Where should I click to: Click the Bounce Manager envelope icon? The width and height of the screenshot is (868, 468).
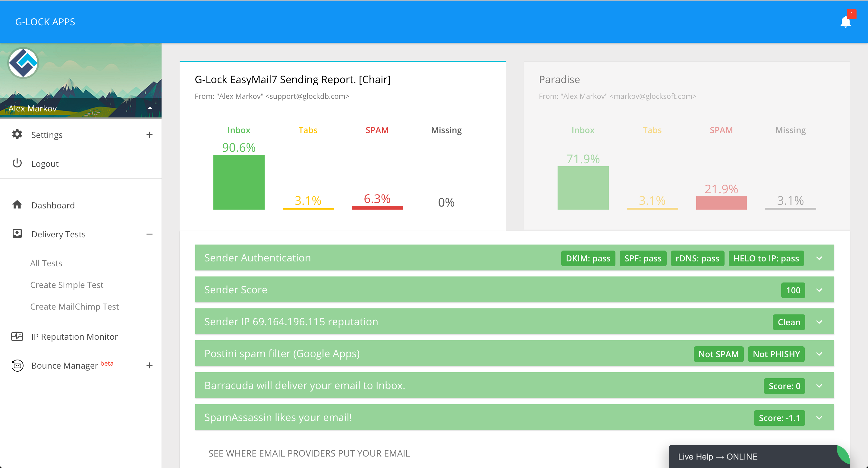click(x=17, y=365)
